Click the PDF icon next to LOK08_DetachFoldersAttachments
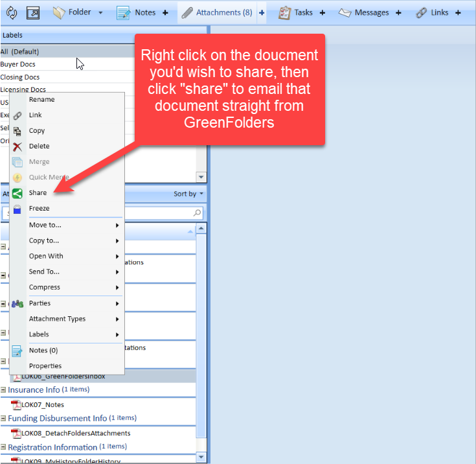The width and height of the screenshot is (476, 464). click(16, 434)
